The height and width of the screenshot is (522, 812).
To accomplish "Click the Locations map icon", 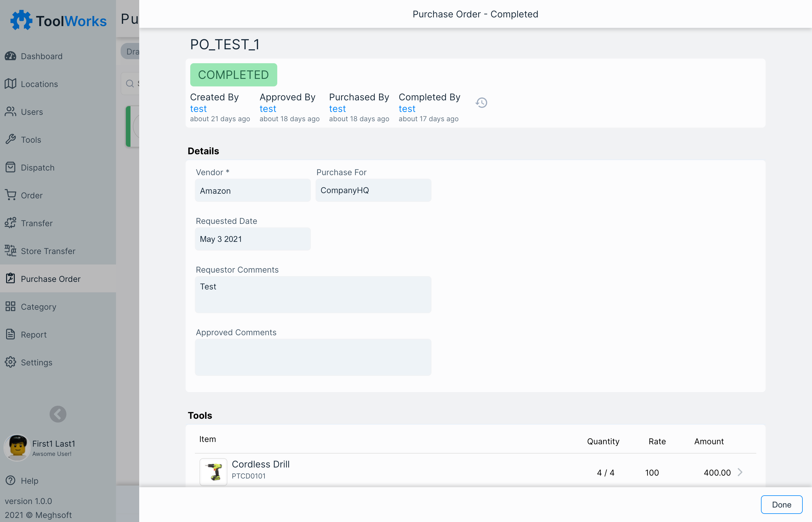I will point(10,84).
